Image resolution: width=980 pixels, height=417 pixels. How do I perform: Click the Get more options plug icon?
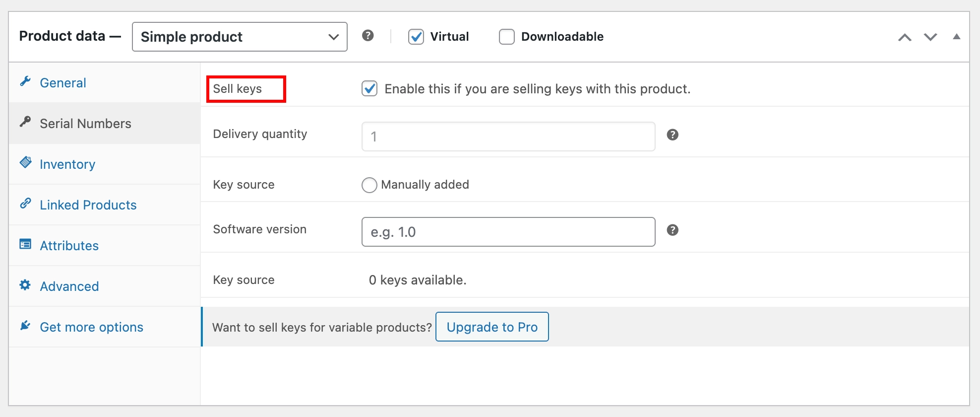pos(25,326)
